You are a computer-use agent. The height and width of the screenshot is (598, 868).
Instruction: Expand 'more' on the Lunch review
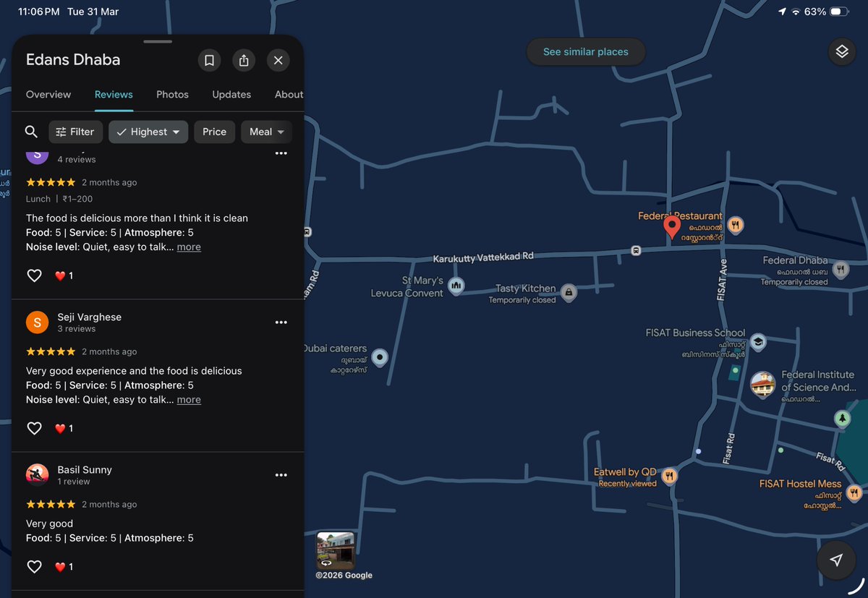tap(189, 247)
